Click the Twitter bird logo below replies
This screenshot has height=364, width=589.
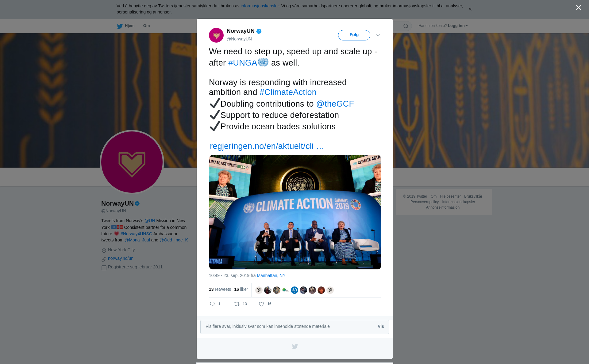click(x=295, y=347)
